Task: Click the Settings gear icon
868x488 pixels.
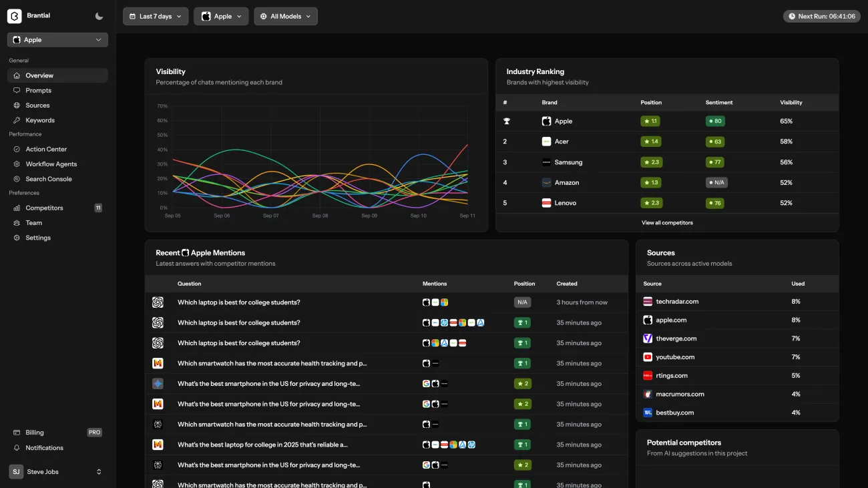Action: [17, 238]
